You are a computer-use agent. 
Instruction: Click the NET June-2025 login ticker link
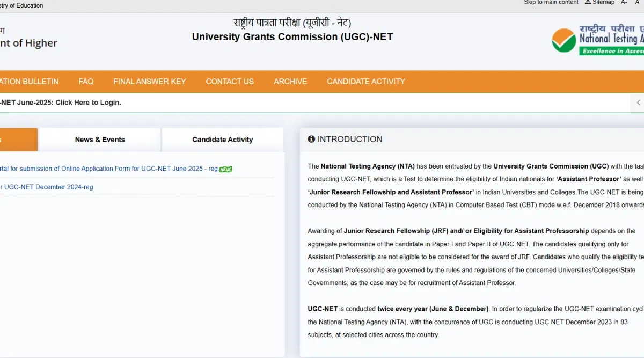(60, 103)
